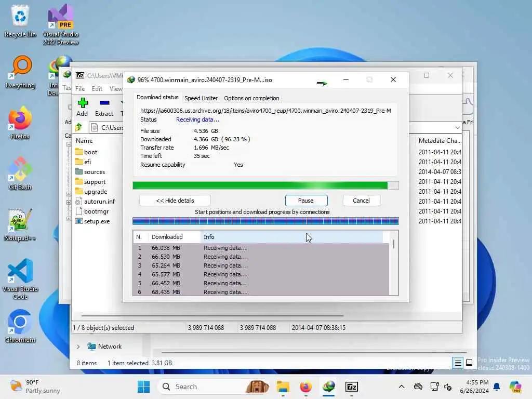Switch to the Download status tab

coord(157,97)
